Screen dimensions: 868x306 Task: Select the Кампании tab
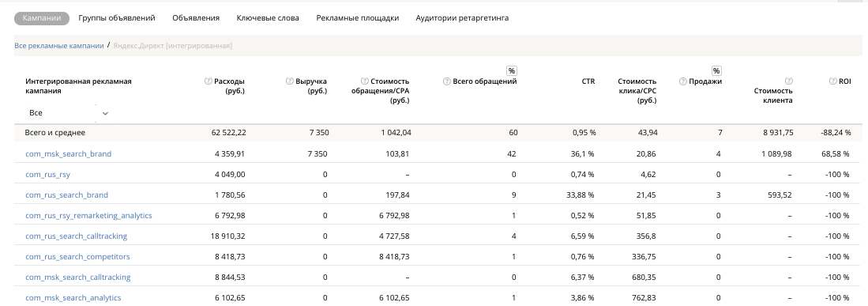click(42, 18)
